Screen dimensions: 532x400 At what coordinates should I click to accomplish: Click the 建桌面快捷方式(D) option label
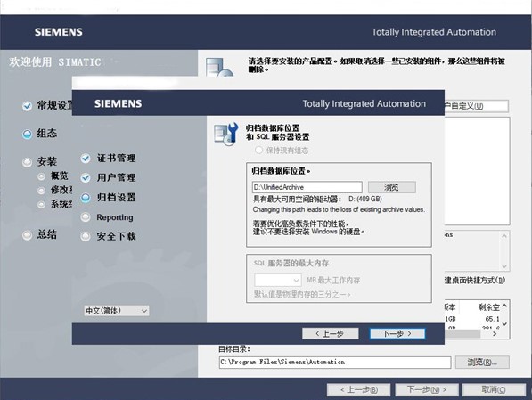(x=475, y=281)
